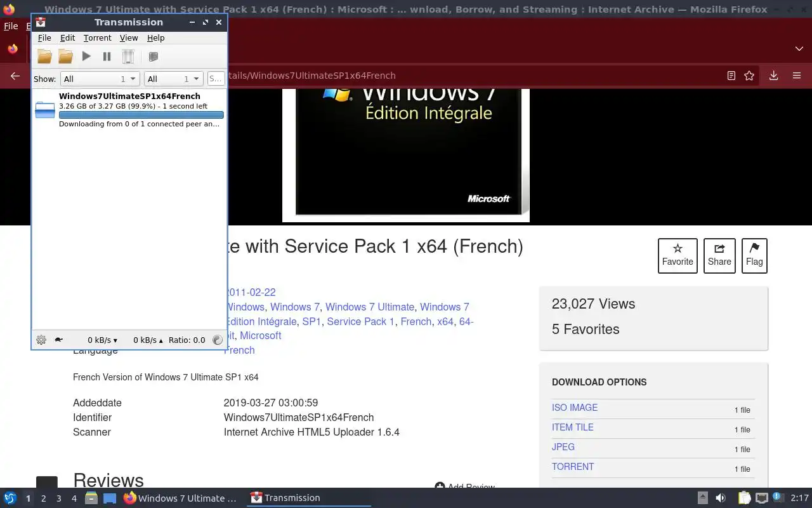Open Microsoft topic link
Screen dimensions: 812x508
(x=260, y=336)
